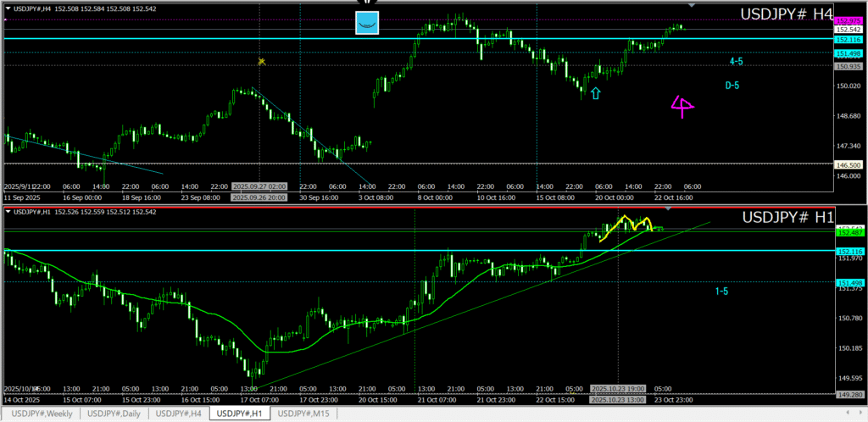The image size is (868, 422).
Task: Select the yellow X marker on H4 chart
Action: point(262,61)
